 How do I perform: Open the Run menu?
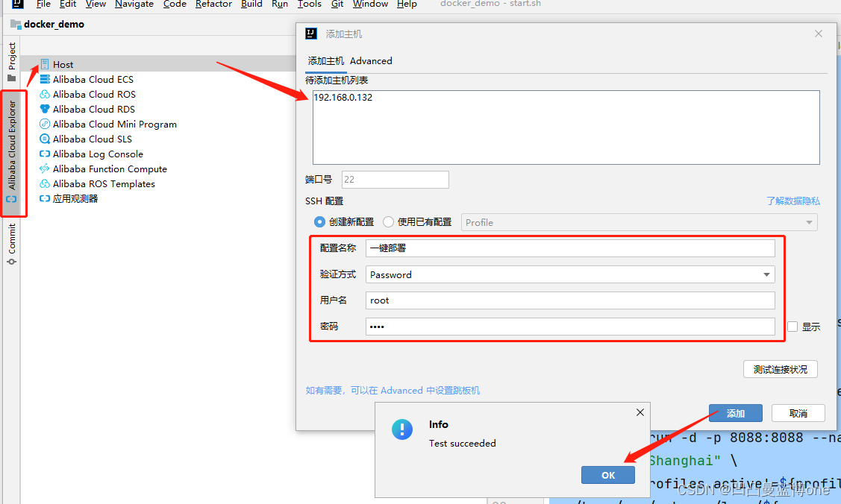click(x=279, y=4)
